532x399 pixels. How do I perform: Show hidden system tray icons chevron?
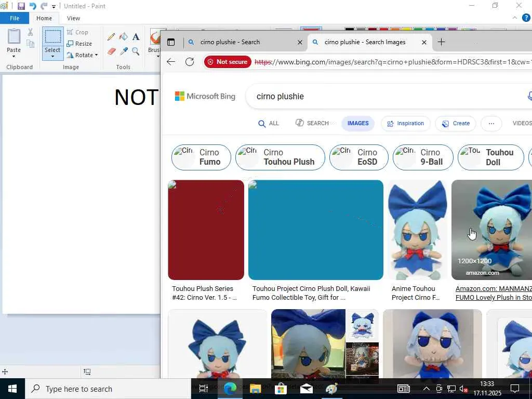click(426, 389)
